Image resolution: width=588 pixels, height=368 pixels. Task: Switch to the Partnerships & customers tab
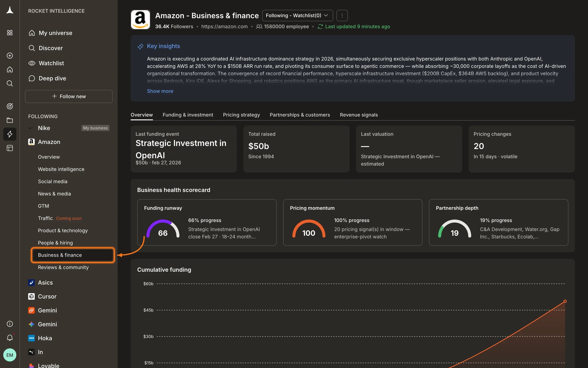click(300, 115)
